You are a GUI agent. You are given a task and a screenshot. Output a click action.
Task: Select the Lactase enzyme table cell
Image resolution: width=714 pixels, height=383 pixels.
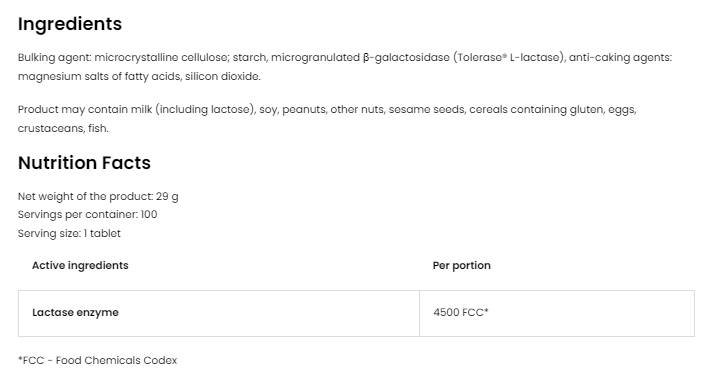[219, 313]
